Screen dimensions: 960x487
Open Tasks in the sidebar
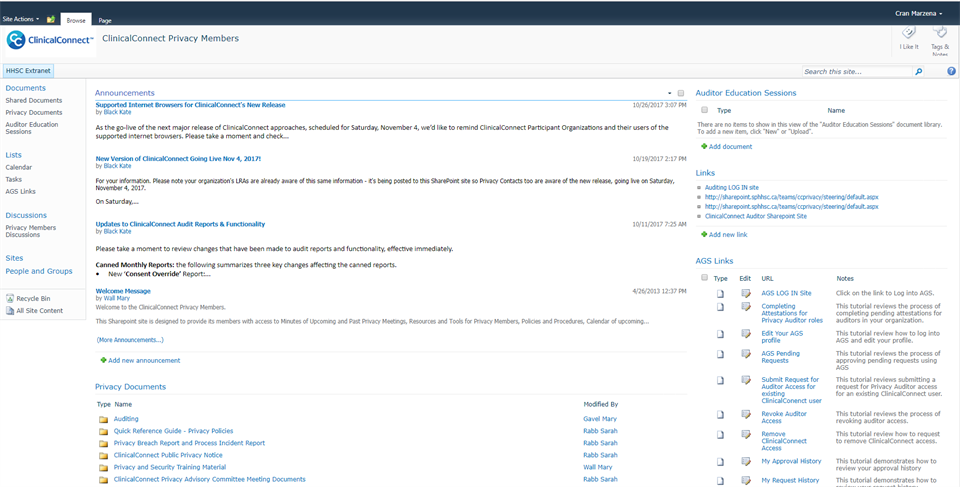click(13, 179)
